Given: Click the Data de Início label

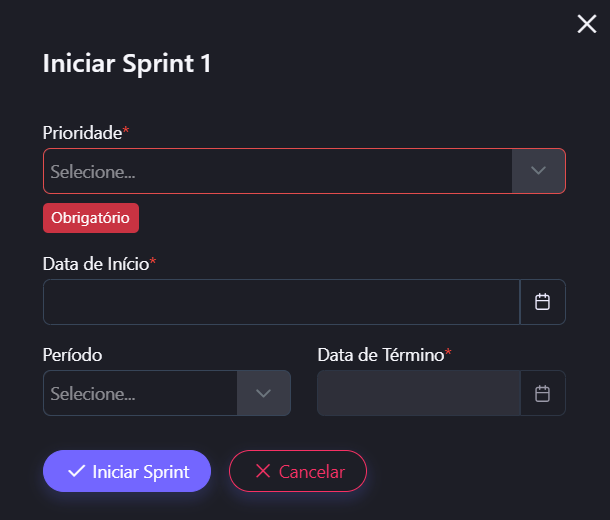Looking at the screenshot, I should click(x=96, y=263).
